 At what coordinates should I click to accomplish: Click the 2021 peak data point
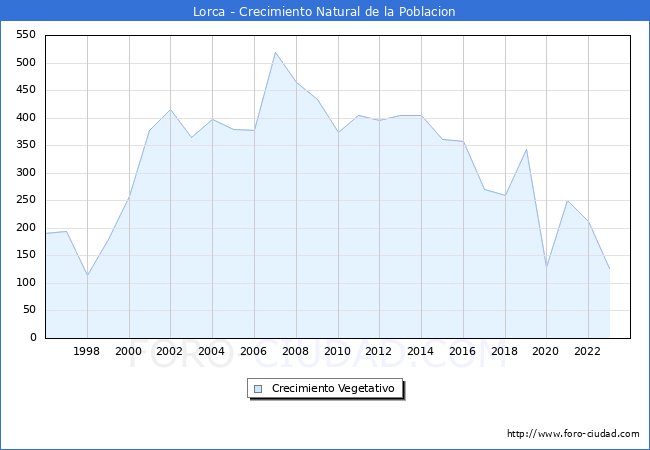click(568, 201)
